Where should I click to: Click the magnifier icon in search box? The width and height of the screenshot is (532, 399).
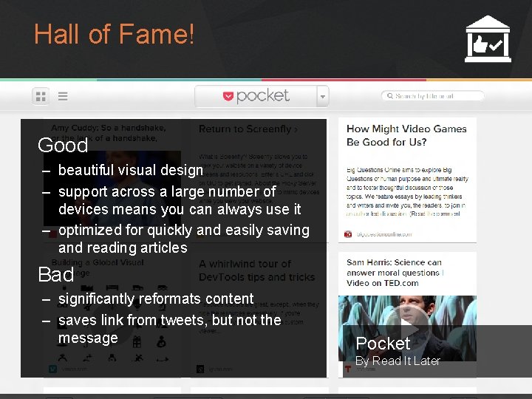[x=390, y=96]
